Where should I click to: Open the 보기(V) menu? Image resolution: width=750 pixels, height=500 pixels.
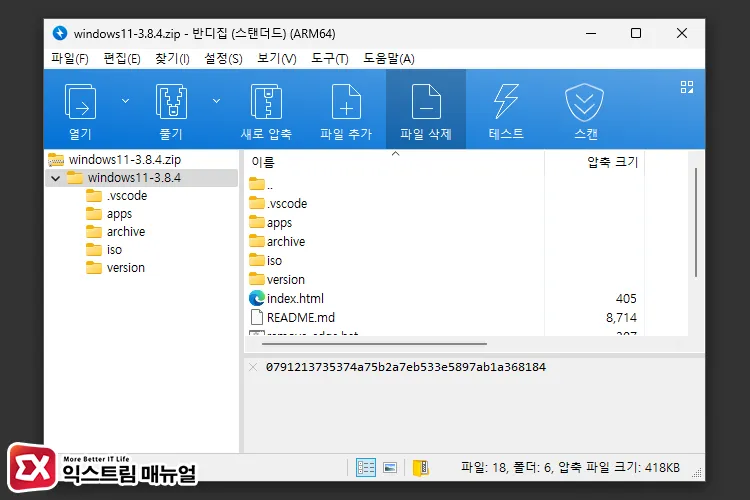(276, 59)
